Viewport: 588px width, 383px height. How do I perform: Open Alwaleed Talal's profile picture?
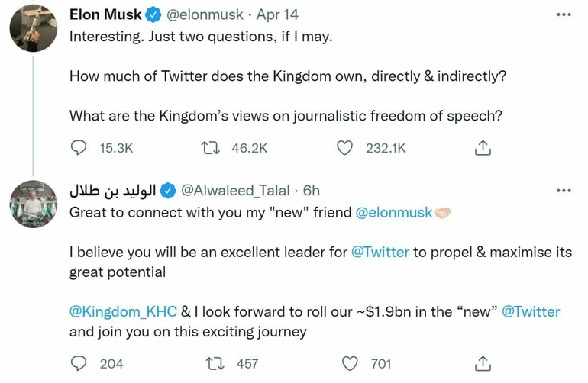33,204
